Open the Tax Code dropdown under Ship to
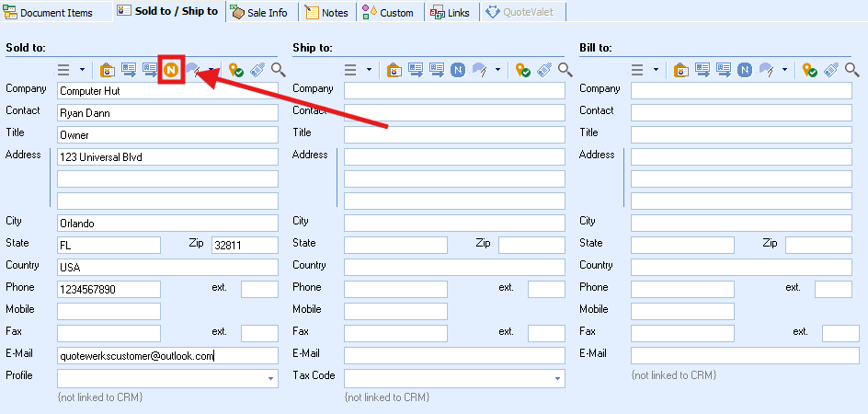This screenshot has height=414, width=868. click(x=557, y=378)
